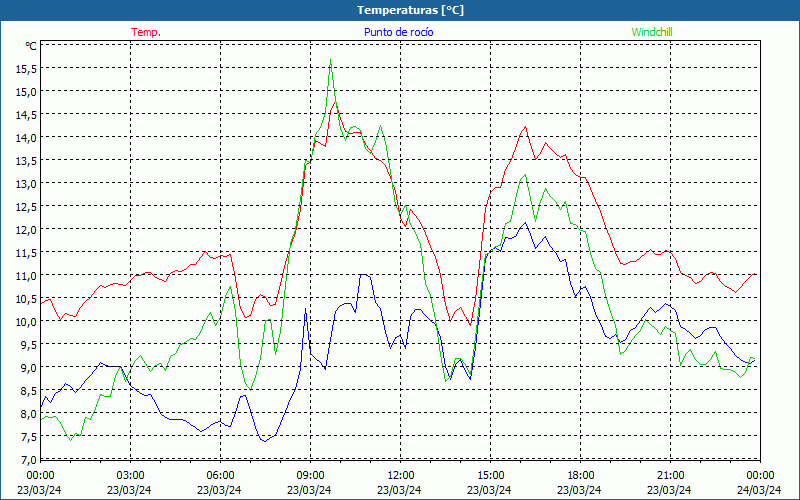Click the '23/03/24' date under 09:00
800x500 pixels.
[309, 490]
